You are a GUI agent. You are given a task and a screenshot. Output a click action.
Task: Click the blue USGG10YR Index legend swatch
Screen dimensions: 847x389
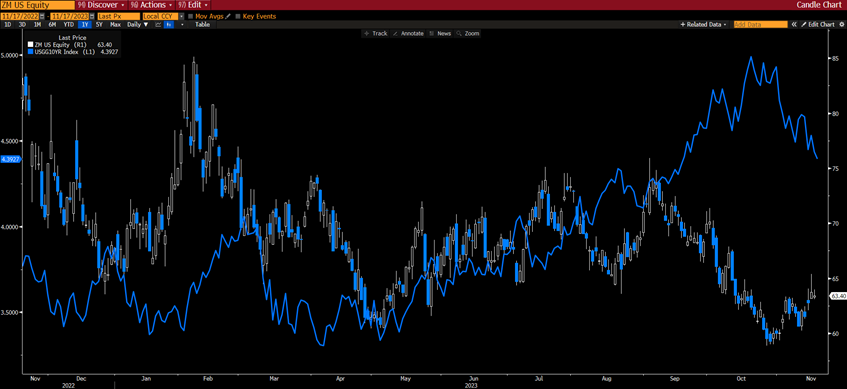[30, 52]
